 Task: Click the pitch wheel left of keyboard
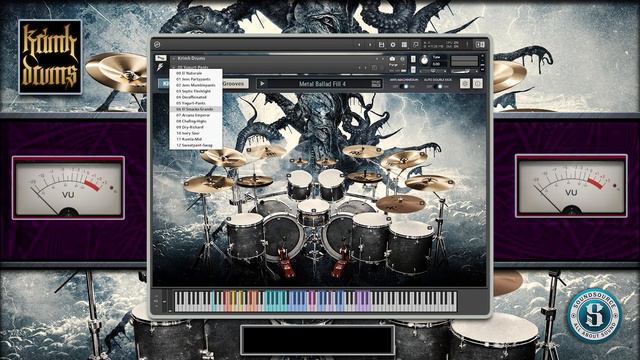tap(164, 302)
